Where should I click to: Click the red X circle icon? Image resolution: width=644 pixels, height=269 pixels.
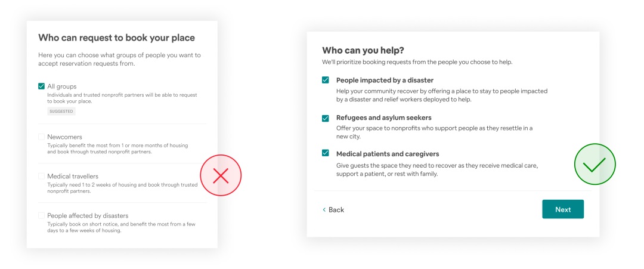coord(221,175)
